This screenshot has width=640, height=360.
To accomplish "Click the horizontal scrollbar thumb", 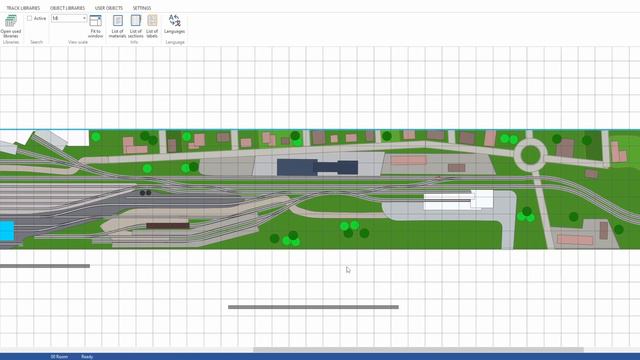I will click(x=418, y=349).
